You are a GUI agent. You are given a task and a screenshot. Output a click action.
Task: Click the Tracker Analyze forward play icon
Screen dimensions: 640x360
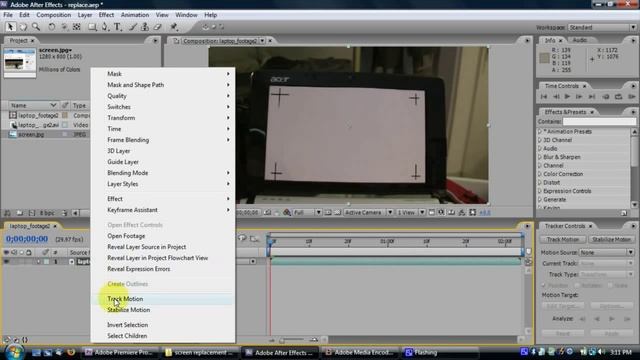[x=611, y=319]
